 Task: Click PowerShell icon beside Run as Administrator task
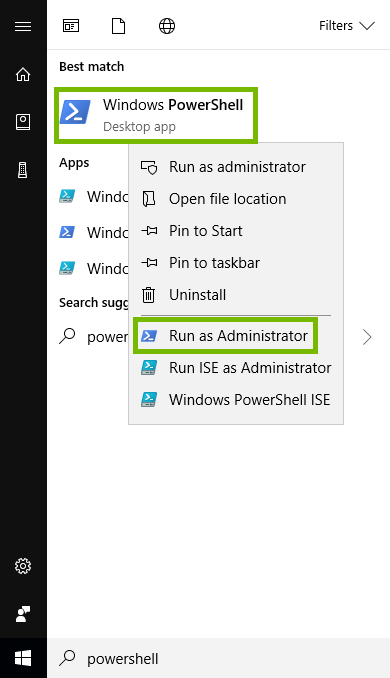click(149, 336)
